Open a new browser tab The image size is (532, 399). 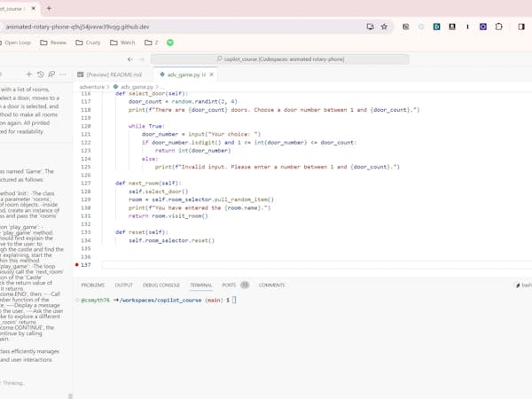pos(49,9)
